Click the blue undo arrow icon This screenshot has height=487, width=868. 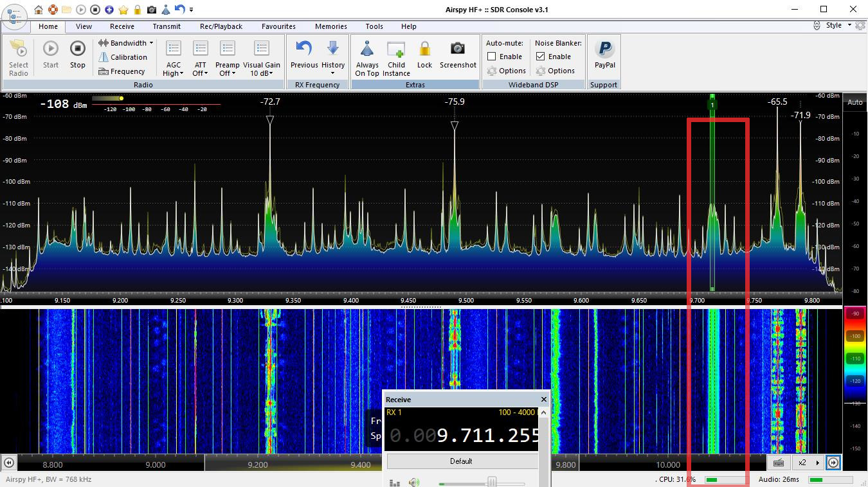[x=179, y=10]
